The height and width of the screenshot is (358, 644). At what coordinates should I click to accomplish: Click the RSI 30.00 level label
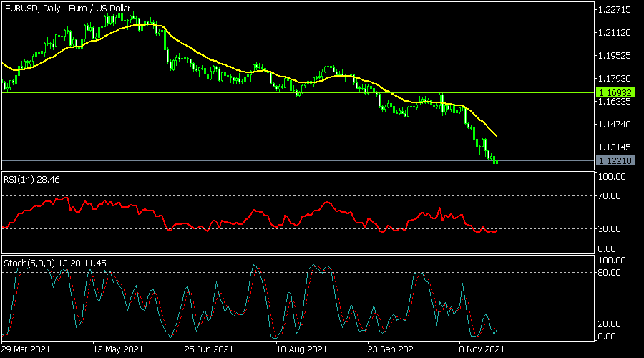tap(610, 229)
